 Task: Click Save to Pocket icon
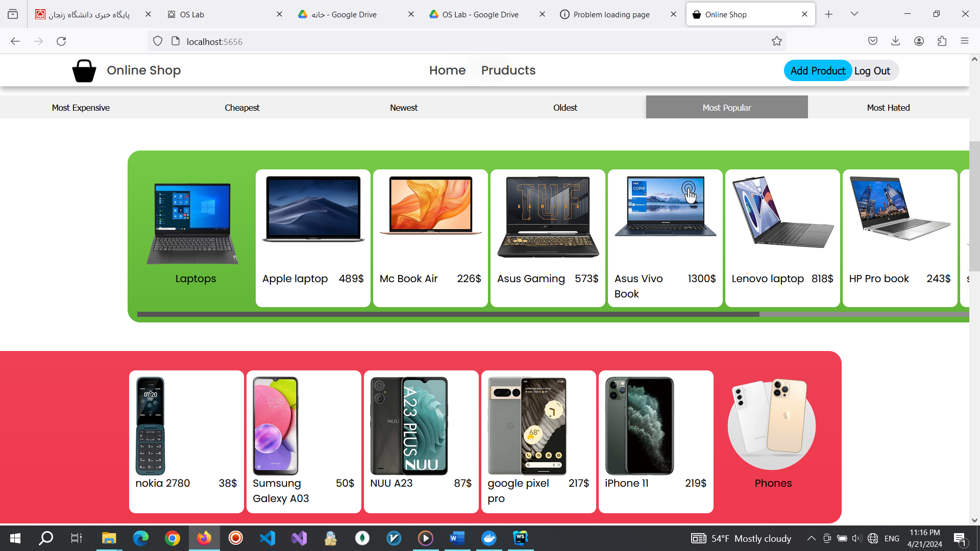click(x=872, y=41)
